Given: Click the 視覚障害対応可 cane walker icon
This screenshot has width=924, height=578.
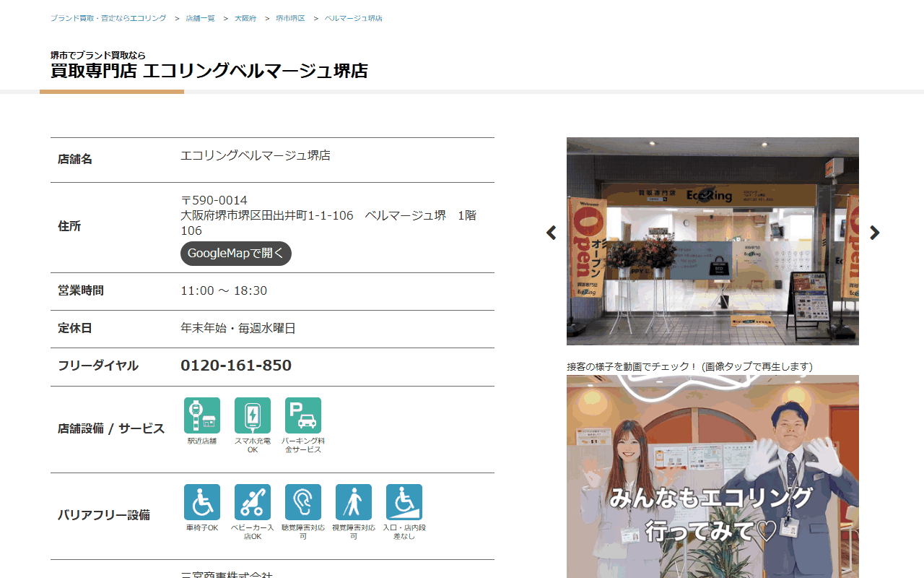Looking at the screenshot, I should click(x=354, y=502).
